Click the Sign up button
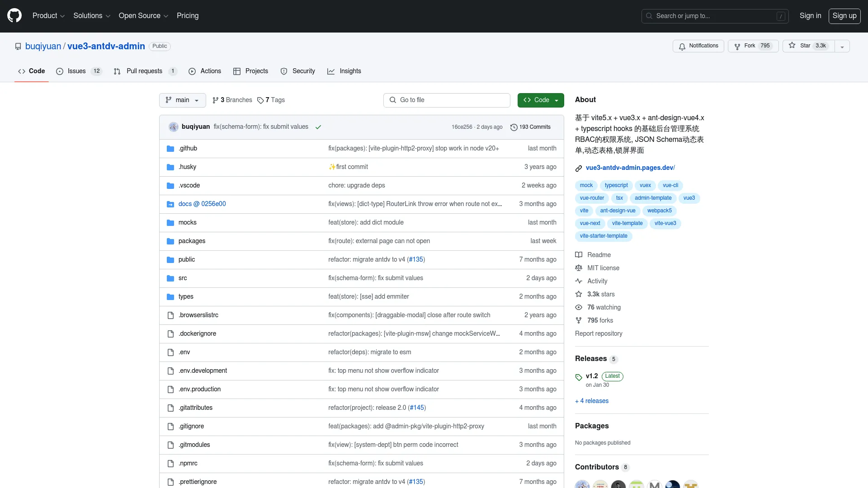The height and width of the screenshot is (488, 868). coord(844,16)
